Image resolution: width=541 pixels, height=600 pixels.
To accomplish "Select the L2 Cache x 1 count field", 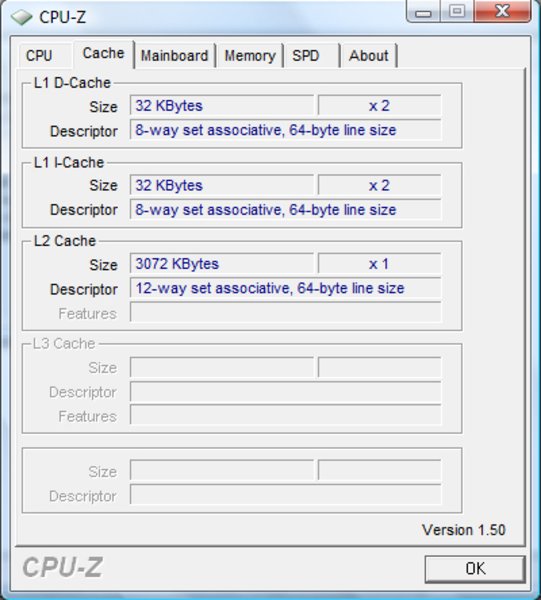I will [x=379, y=264].
